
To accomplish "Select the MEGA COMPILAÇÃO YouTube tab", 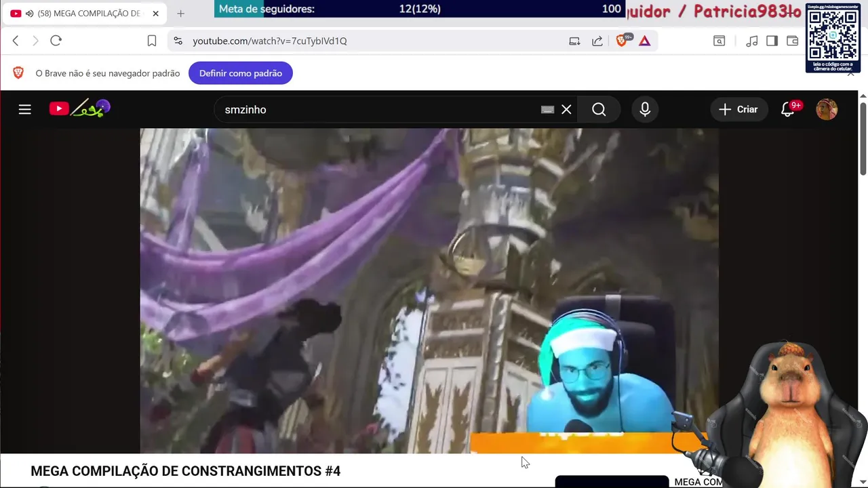I will (85, 14).
